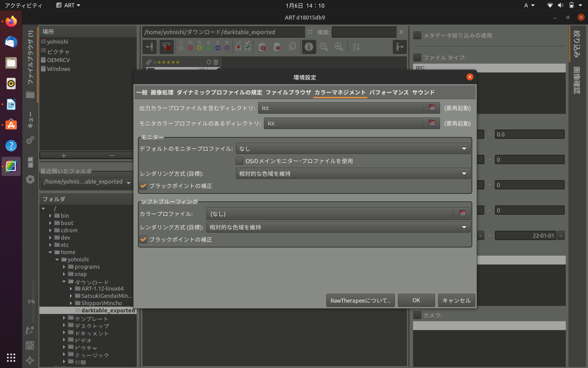The height and width of the screenshot is (368, 588).
Task: Check メタデータ絞り込みの適用
Action: click(x=417, y=35)
